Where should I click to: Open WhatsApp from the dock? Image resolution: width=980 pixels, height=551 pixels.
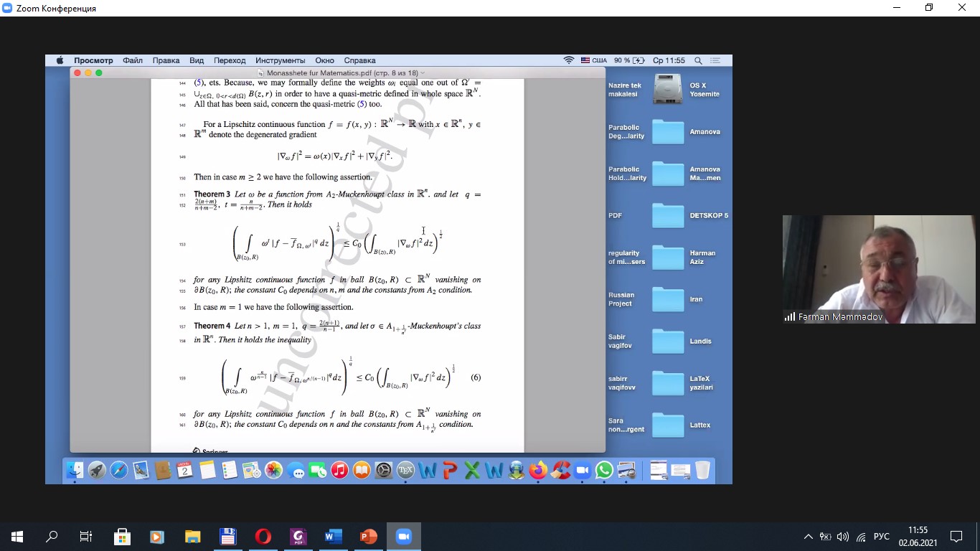604,470
